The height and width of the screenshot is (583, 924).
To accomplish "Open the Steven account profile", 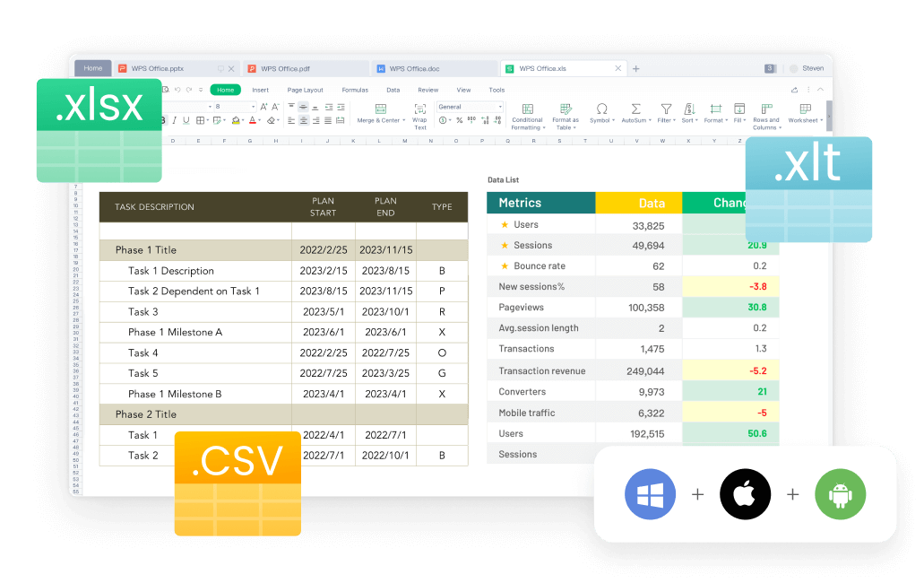I will click(x=807, y=68).
